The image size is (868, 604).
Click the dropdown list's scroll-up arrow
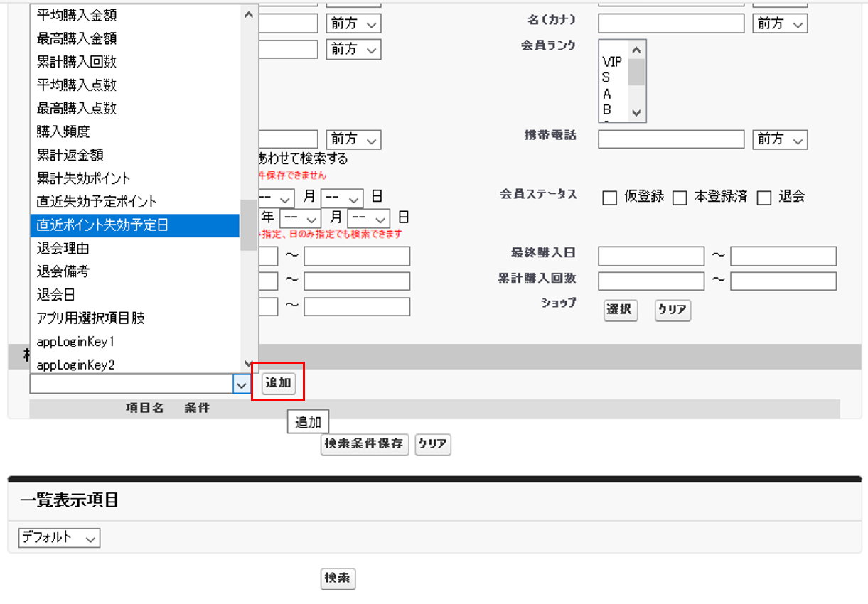(248, 14)
